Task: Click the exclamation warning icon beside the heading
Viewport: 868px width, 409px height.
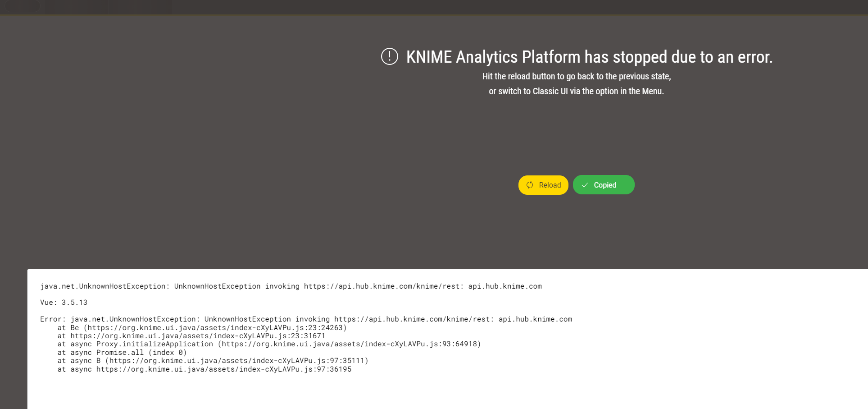Action: tap(390, 56)
